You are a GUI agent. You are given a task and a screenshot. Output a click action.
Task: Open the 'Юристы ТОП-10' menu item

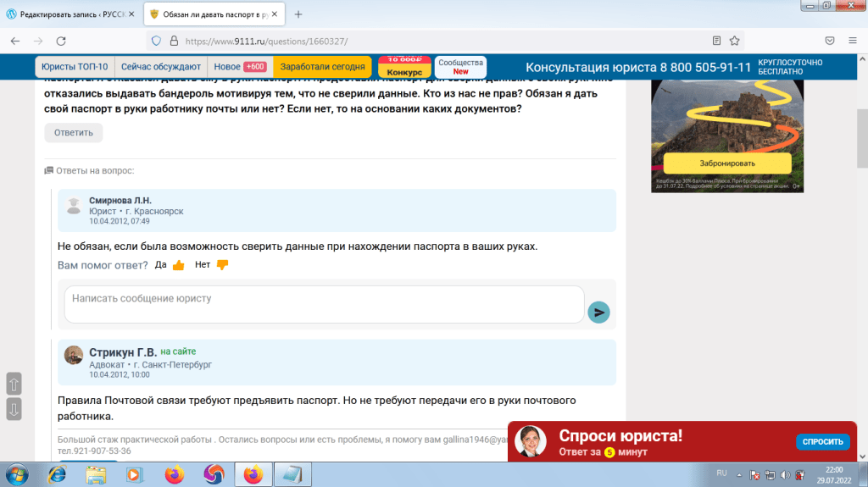point(75,67)
